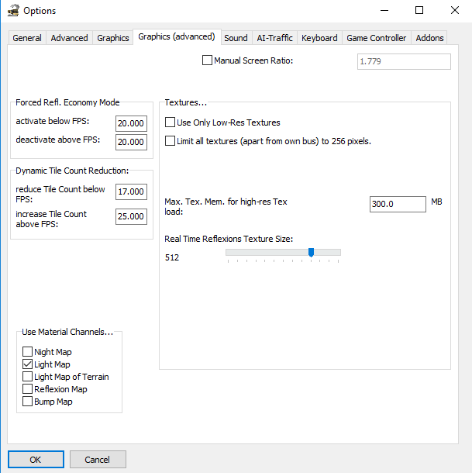
Task: Go to the AI-Traffic tab
Action: pyautogui.click(x=274, y=38)
